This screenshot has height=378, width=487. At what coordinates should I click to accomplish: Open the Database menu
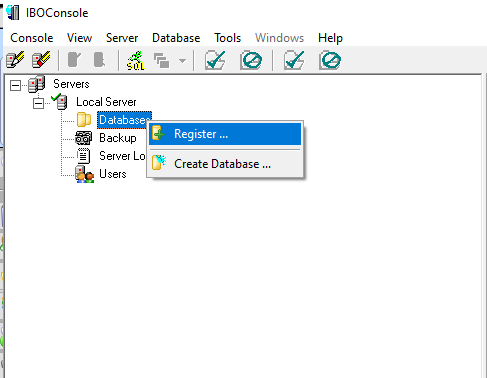pyautogui.click(x=176, y=38)
